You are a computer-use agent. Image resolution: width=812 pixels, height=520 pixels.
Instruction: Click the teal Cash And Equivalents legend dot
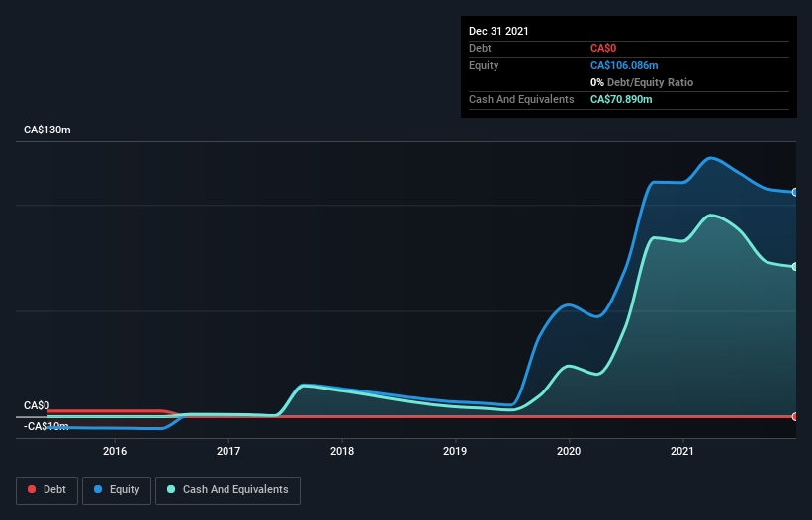[x=171, y=489]
